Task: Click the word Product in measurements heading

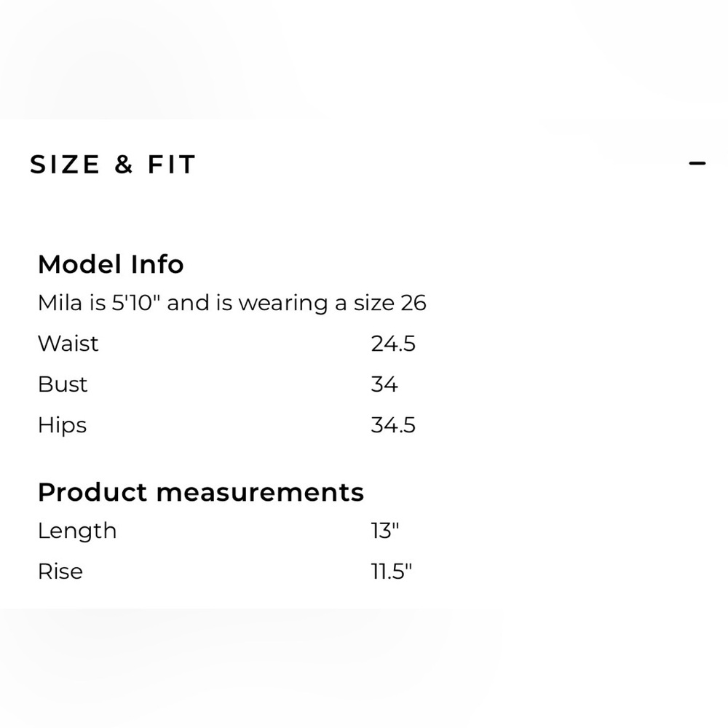Action: [92, 492]
